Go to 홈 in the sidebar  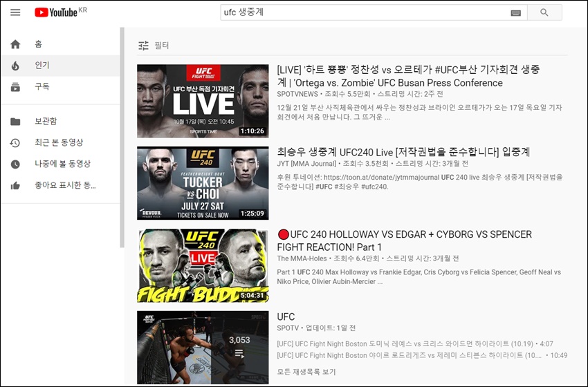[60, 44]
